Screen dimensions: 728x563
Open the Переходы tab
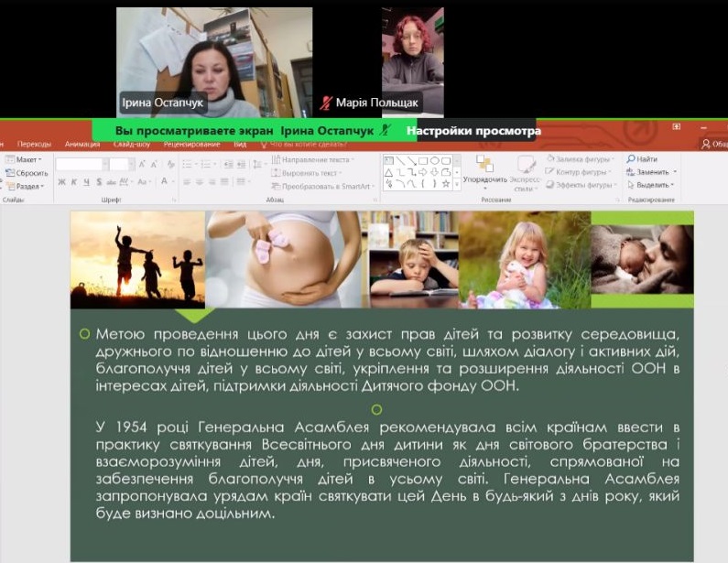coord(35,145)
